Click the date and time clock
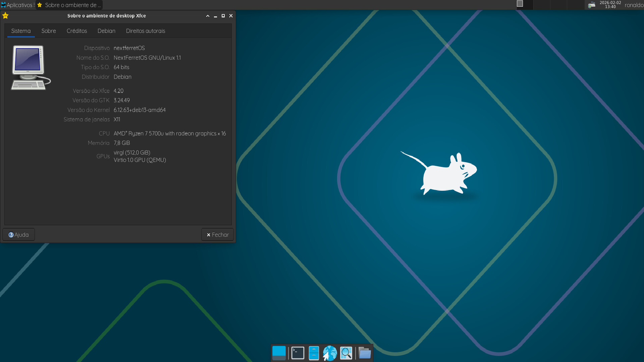644x362 pixels. click(610, 5)
